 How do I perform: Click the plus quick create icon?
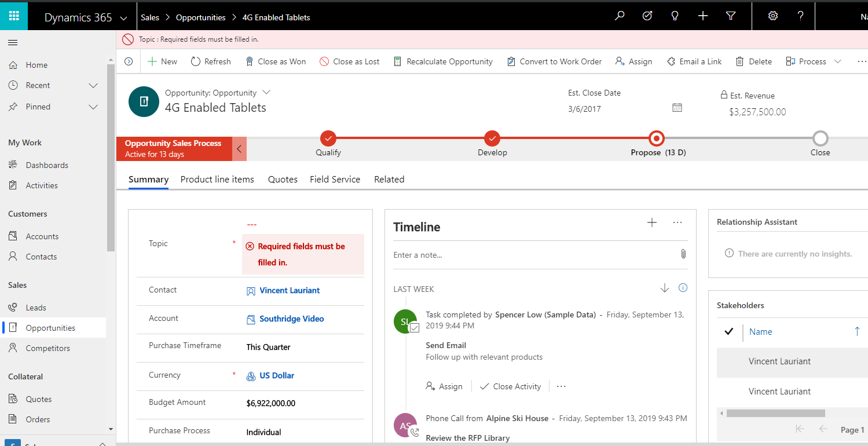[x=703, y=16]
